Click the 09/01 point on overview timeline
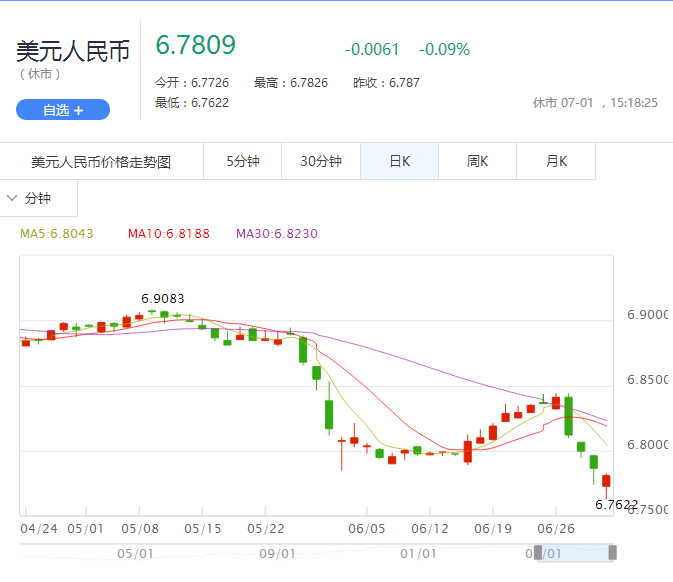The image size is (673, 582). point(277,553)
